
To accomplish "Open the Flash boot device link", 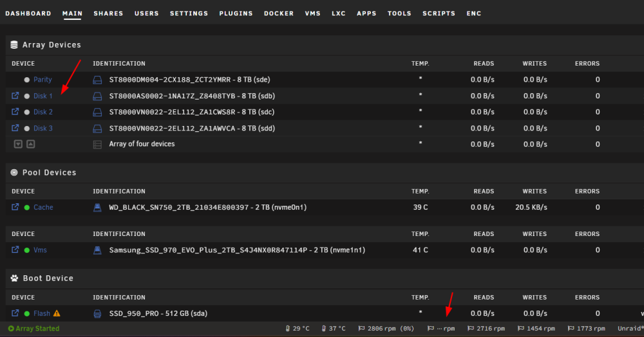I will click(41, 314).
